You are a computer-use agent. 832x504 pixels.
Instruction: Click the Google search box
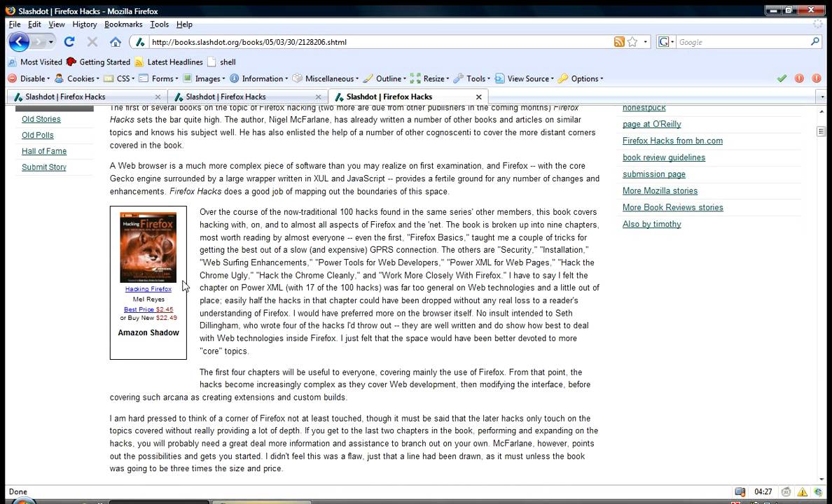point(743,42)
